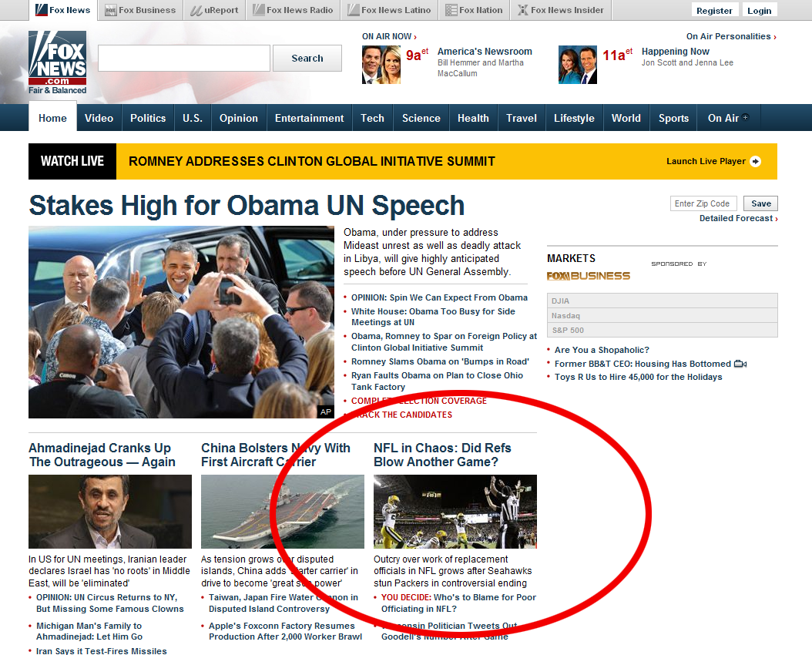Open NFL in Chaos headline
The height and width of the screenshot is (655, 812).
[442, 455]
